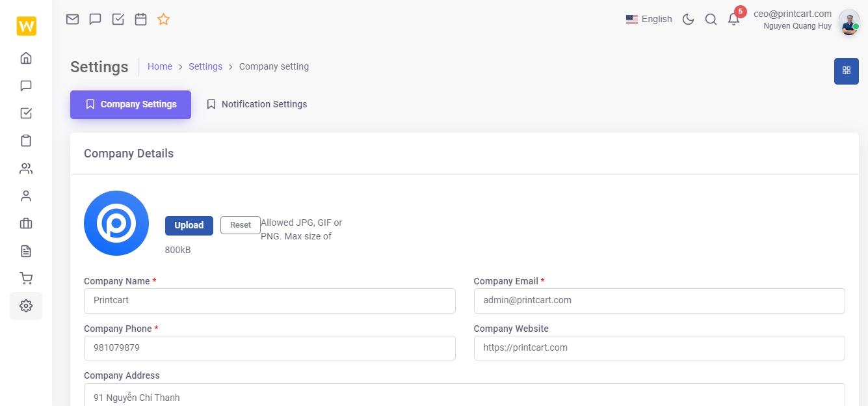Toggle dark mode moon icon
The height and width of the screenshot is (406, 868).
[x=688, y=19]
